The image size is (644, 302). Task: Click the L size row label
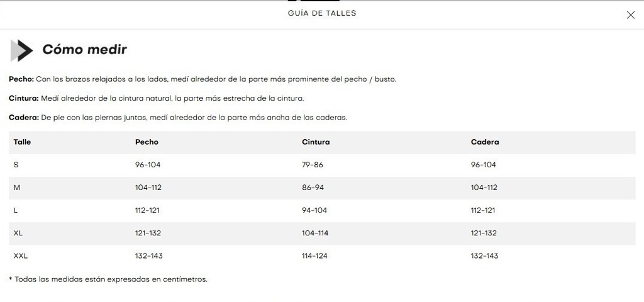point(16,210)
